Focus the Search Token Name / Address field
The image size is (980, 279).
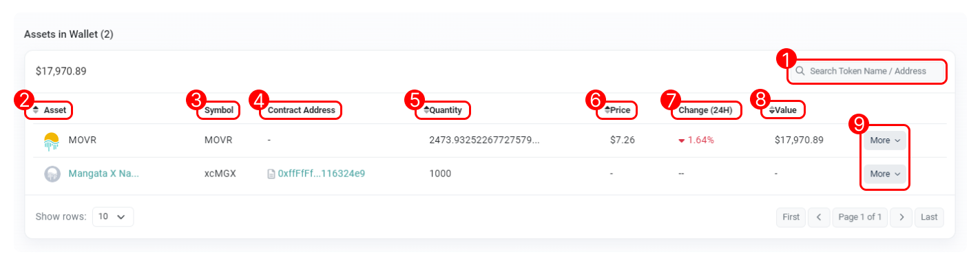(871, 71)
